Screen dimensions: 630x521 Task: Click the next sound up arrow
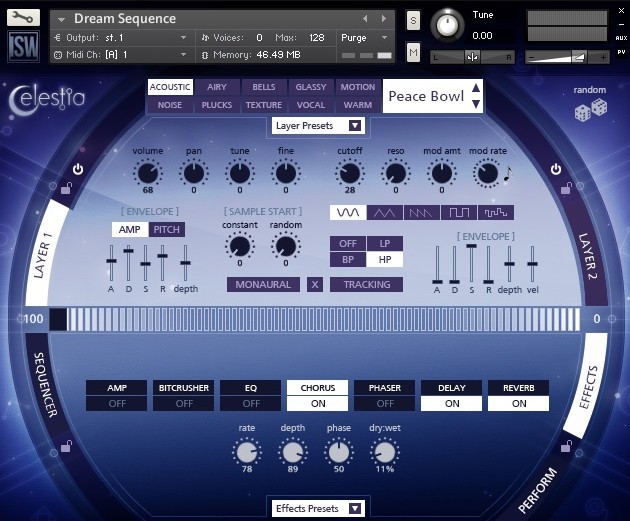coord(476,88)
